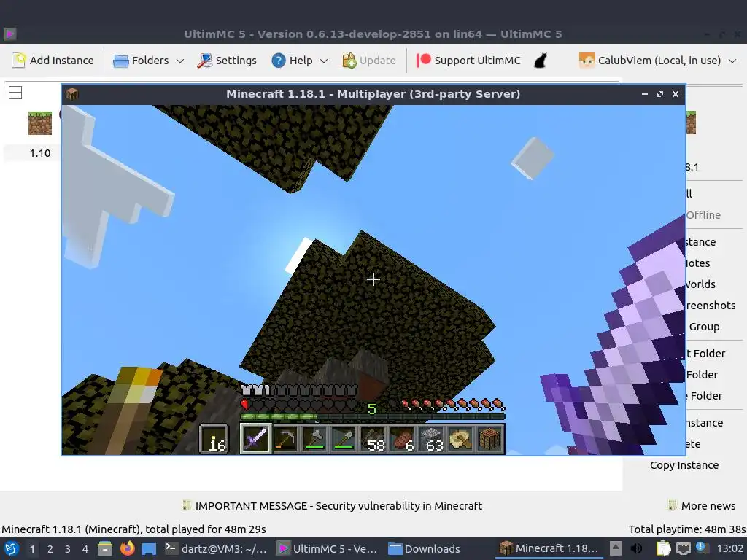
Task: Click the 13:02 clock
Action: point(729,548)
